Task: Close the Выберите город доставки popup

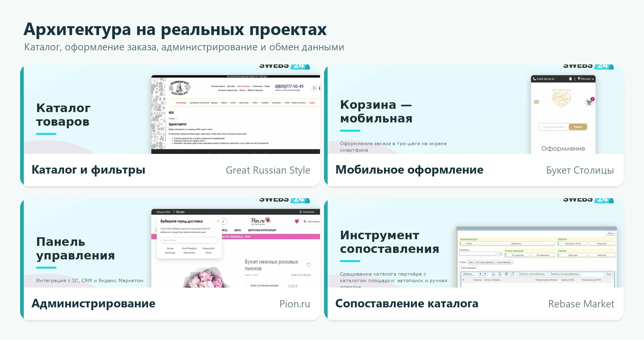Action: coord(218,221)
